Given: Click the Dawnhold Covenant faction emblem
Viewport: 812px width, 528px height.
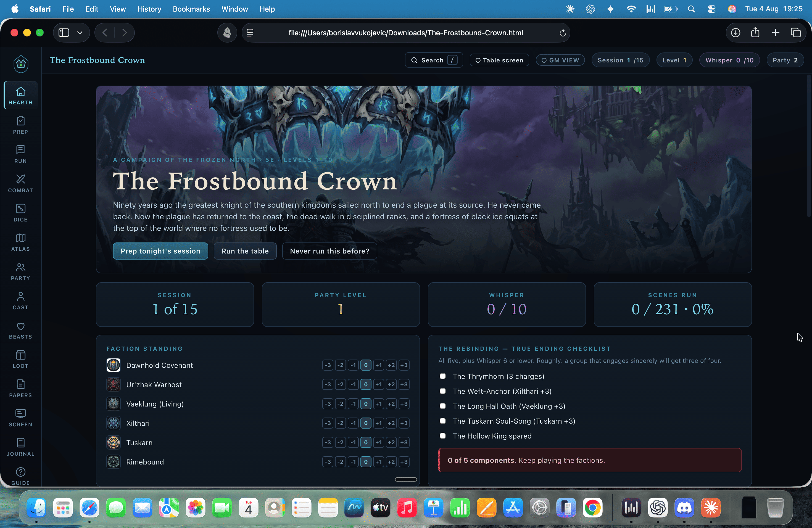Looking at the screenshot, I should (113, 365).
